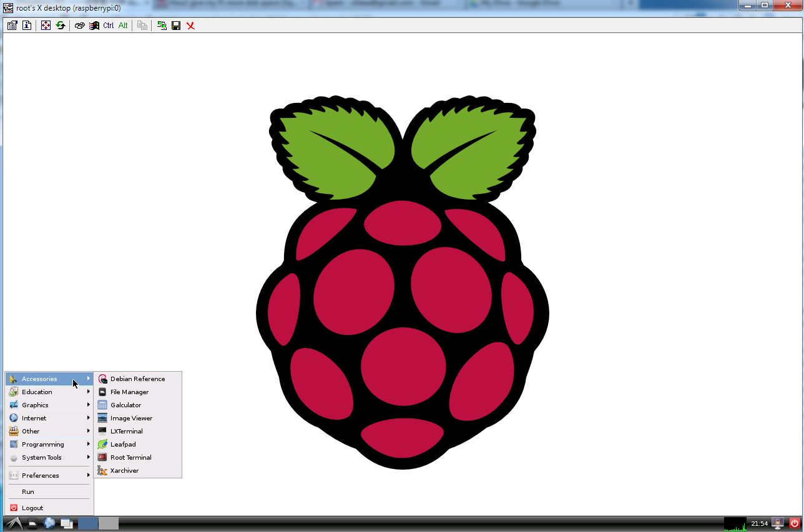Open System Tools menu category
The width and height of the screenshot is (804, 532).
pos(49,458)
